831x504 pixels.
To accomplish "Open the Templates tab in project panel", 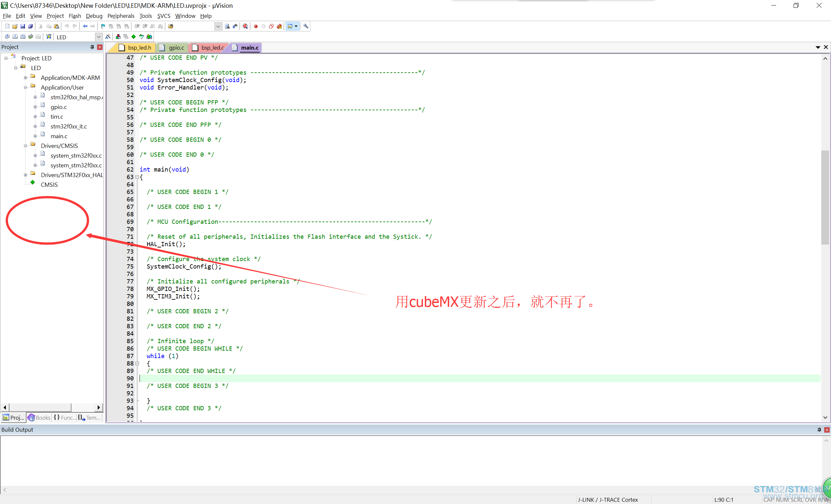I will coord(90,417).
